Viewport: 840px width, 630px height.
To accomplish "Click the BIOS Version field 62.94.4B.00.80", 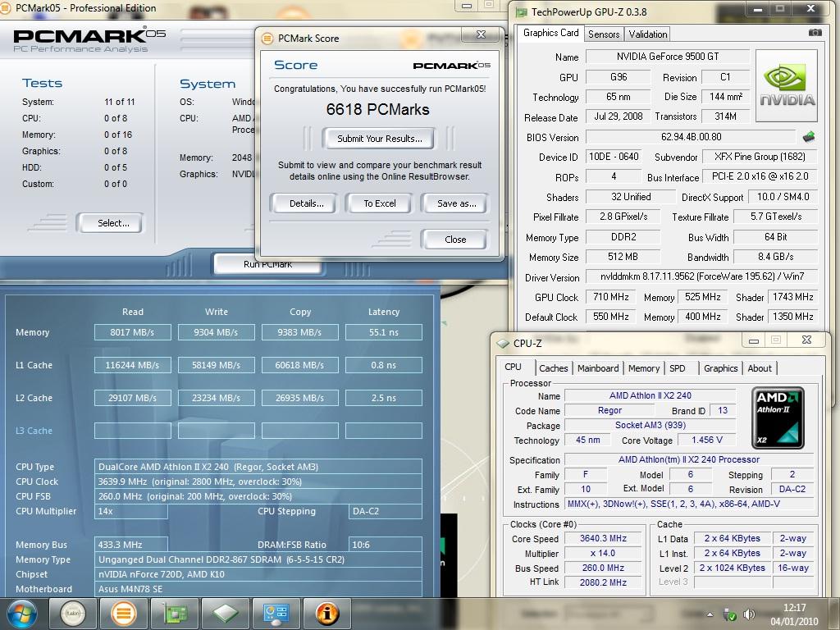I will 691,137.
